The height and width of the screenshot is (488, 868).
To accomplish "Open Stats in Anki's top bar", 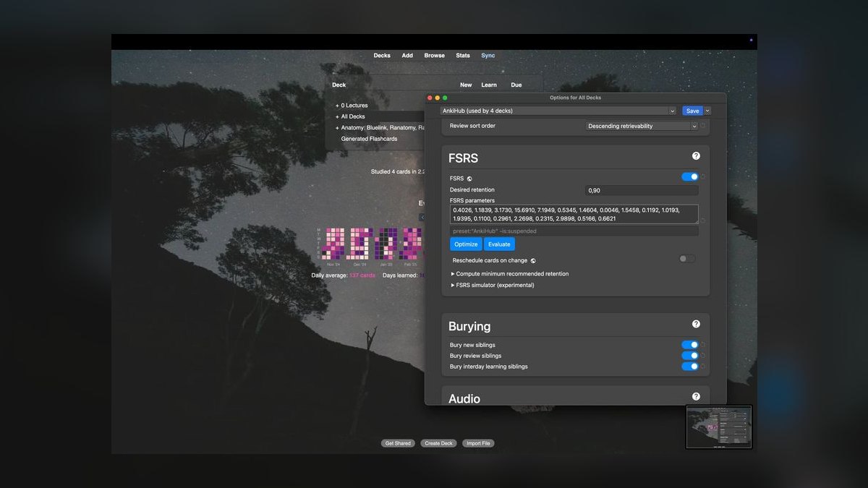I will point(463,56).
